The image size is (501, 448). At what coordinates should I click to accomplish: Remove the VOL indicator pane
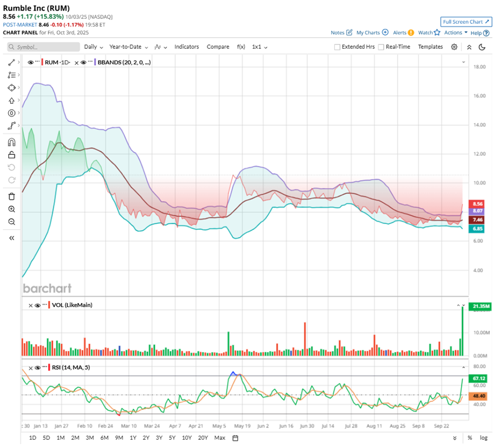tap(31, 305)
